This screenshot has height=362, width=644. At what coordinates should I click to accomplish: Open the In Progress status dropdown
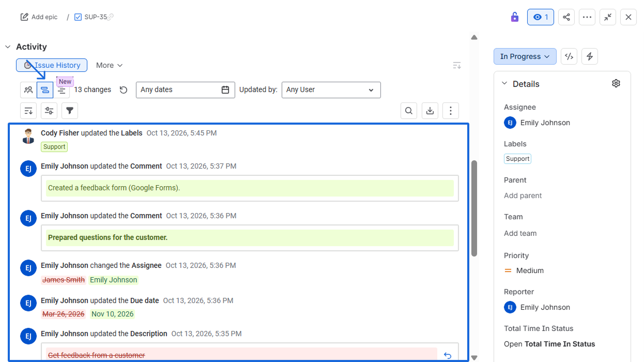(x=525, y=56)
